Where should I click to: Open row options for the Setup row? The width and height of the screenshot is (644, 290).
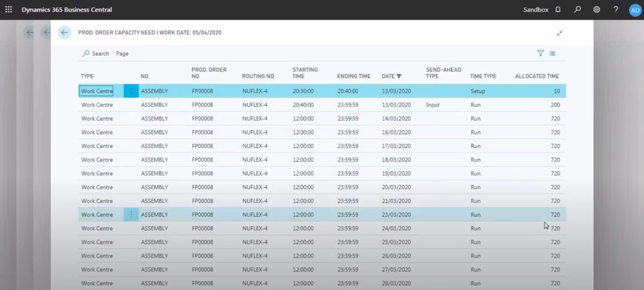(131, 91)
